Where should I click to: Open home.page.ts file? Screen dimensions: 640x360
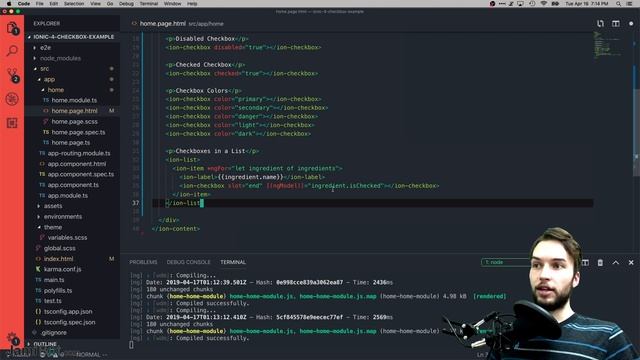coord(71,143)
